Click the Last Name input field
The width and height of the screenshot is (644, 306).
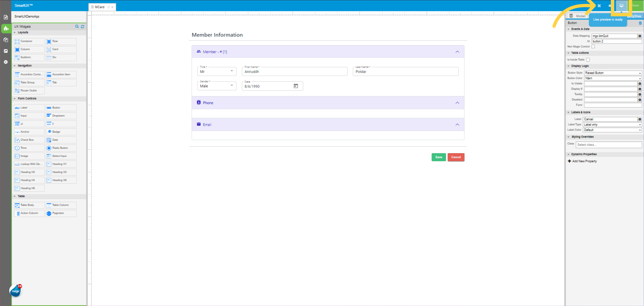coord(406,71)
